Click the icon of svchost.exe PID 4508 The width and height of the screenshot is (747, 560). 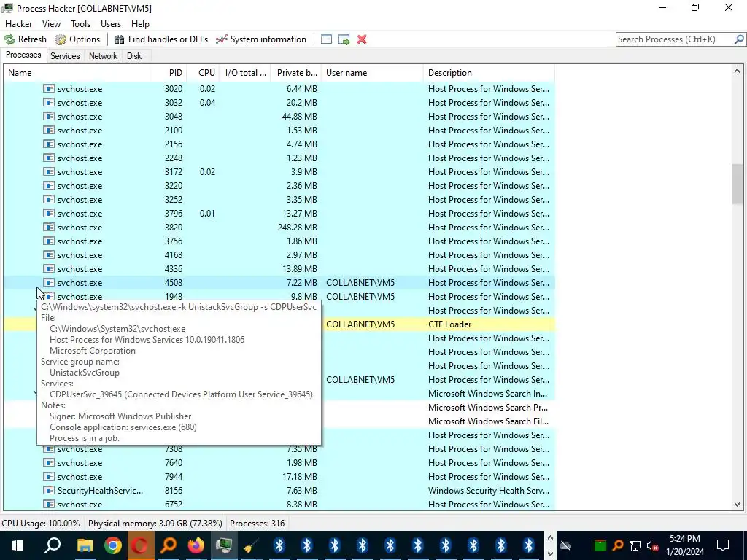click(49, 282)
